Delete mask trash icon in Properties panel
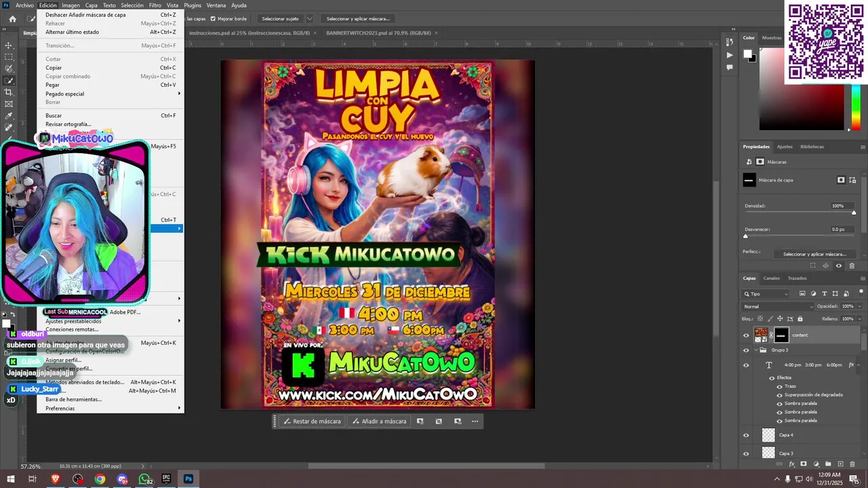This screenshot has height=488, width=868. pyautogui.click(x=852, y=266)
